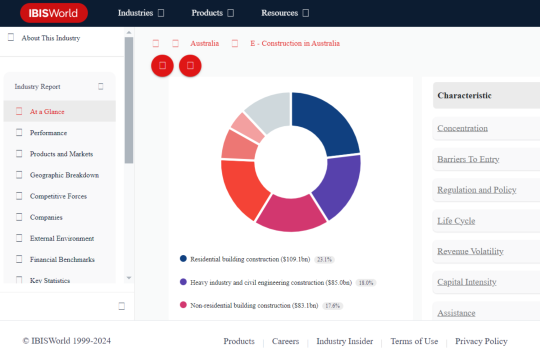This screenshot has width=540, height=360.
Task: Click the Competitive Forces icon
Action: tap(19, 196)
